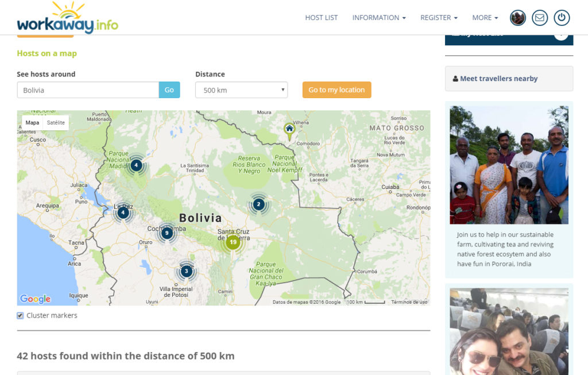Click the Corumbá city label on the map
The image size is (588, 375).
367,271
